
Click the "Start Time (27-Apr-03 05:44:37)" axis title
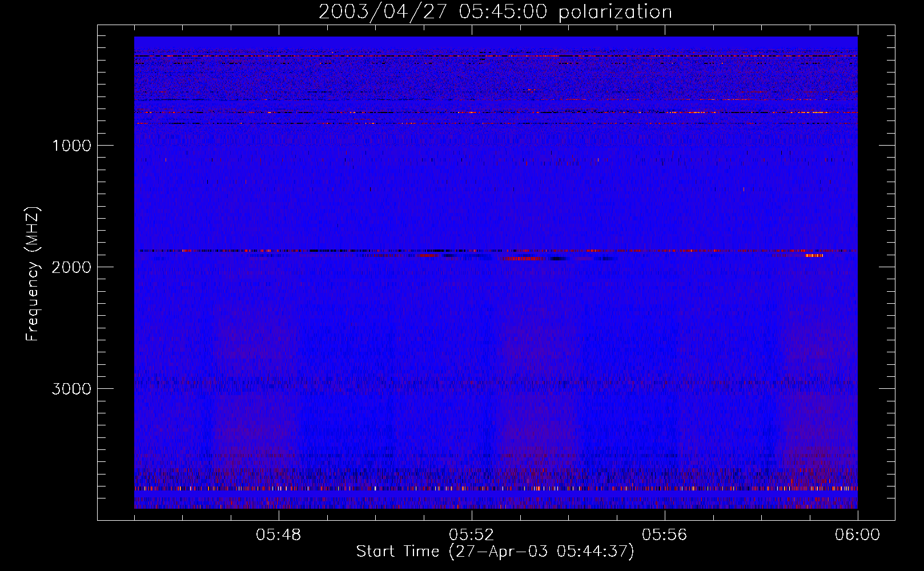click(x=495, y=552)
